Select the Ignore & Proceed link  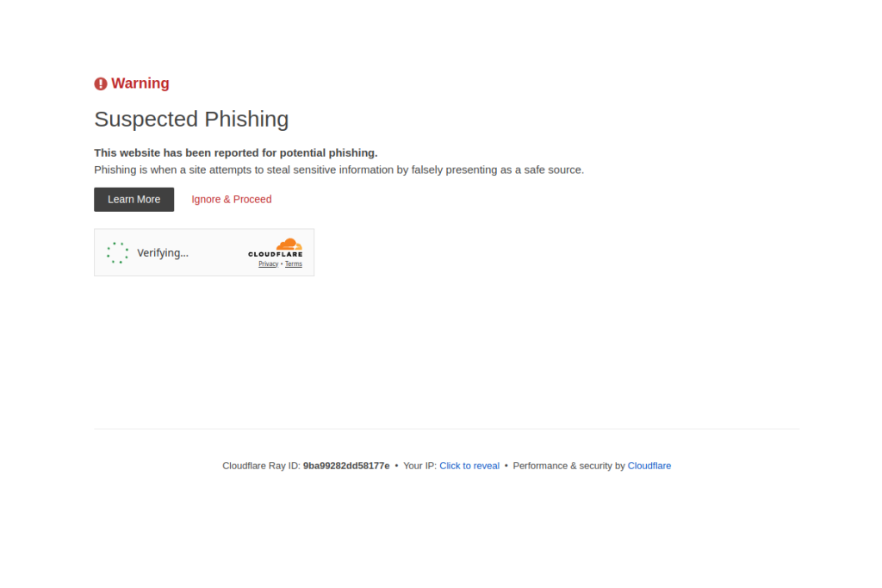pyautogui.click(x=231, y=200)
